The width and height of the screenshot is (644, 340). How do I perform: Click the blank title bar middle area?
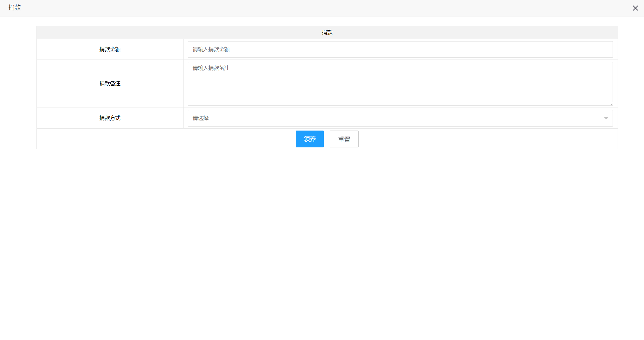[x=322, y=8]
